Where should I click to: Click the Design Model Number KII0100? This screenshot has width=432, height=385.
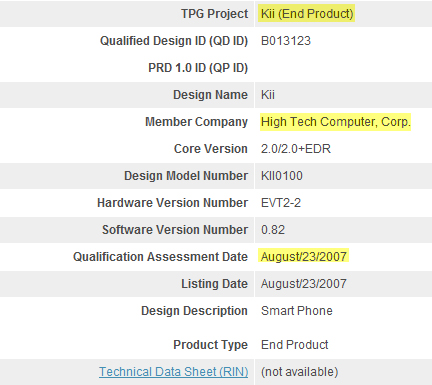coord(282,176)
